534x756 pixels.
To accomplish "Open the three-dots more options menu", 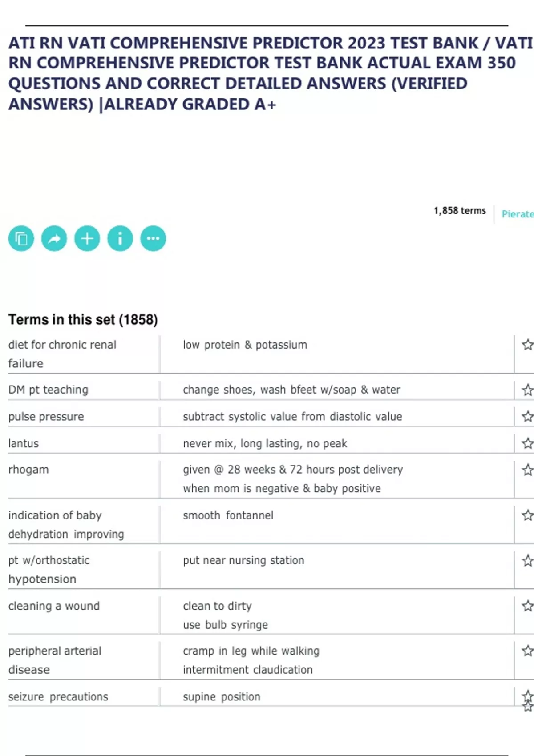I will click(x=153, y=239).
